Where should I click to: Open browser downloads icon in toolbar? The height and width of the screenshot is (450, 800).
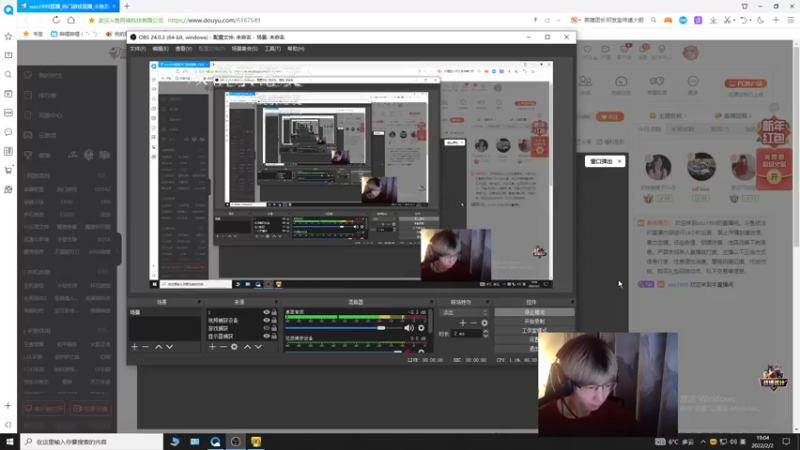(x=713, y=20)
